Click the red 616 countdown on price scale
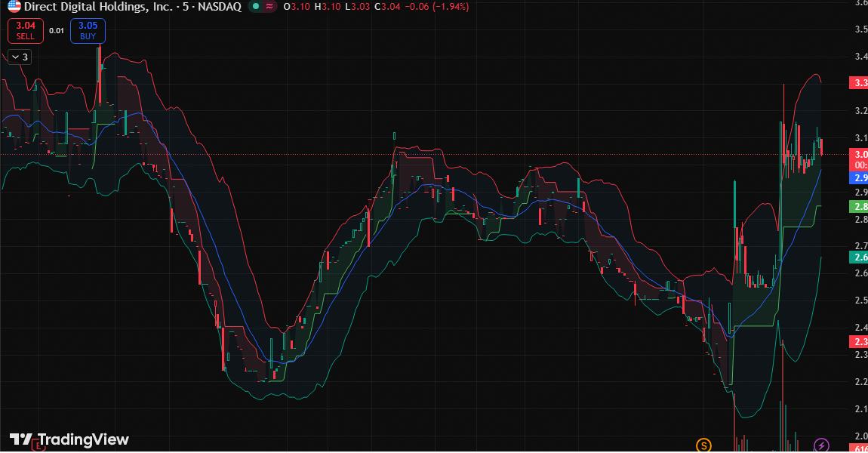 (858, 447)
